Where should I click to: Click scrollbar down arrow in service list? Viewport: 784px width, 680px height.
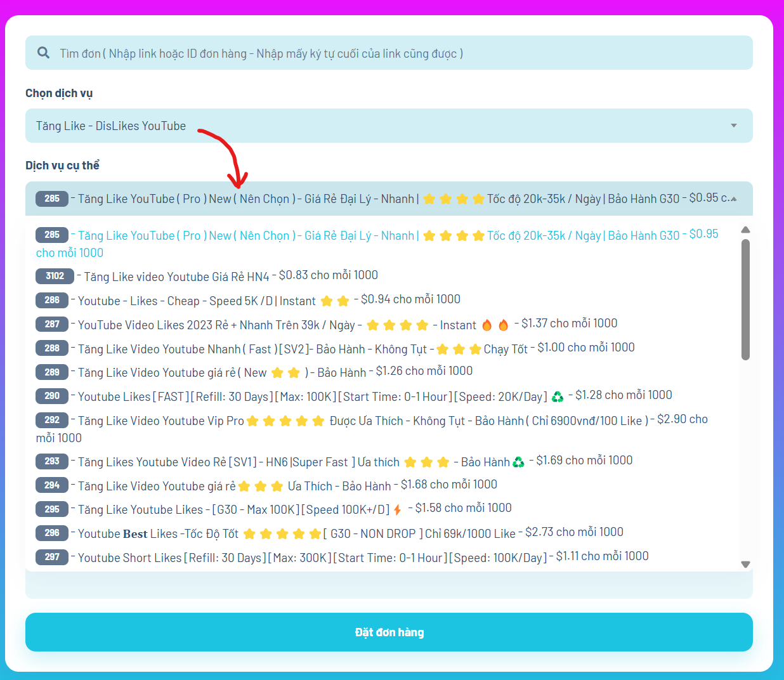745,564
